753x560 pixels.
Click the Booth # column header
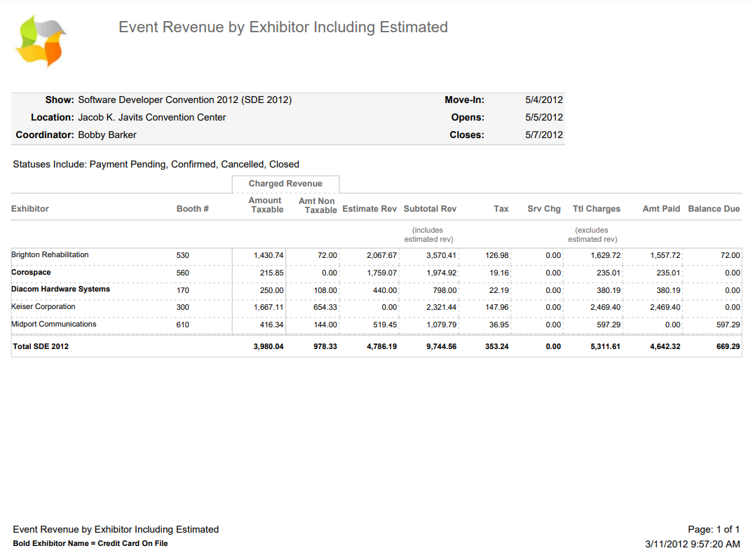(193, 209)
